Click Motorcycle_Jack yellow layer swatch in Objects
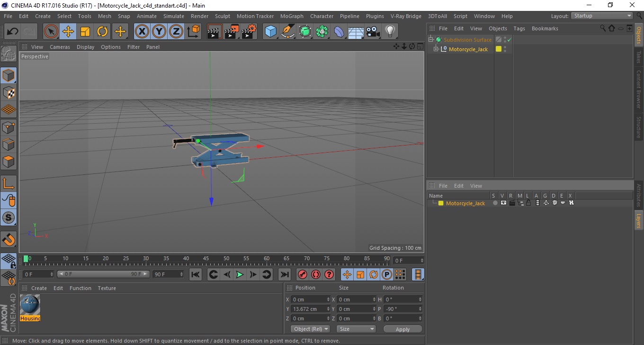Image resolution: width=644 pixels, height=345 pixels. tap(499, 49)
